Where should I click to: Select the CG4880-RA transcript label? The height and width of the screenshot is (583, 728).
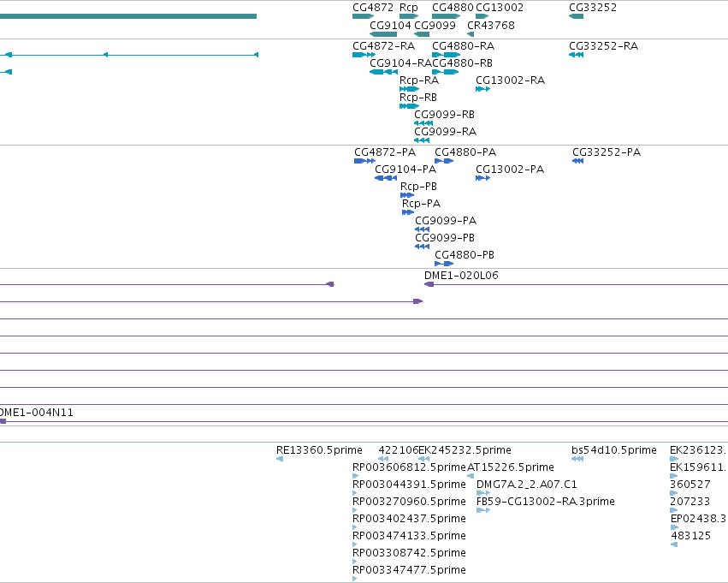464,46
